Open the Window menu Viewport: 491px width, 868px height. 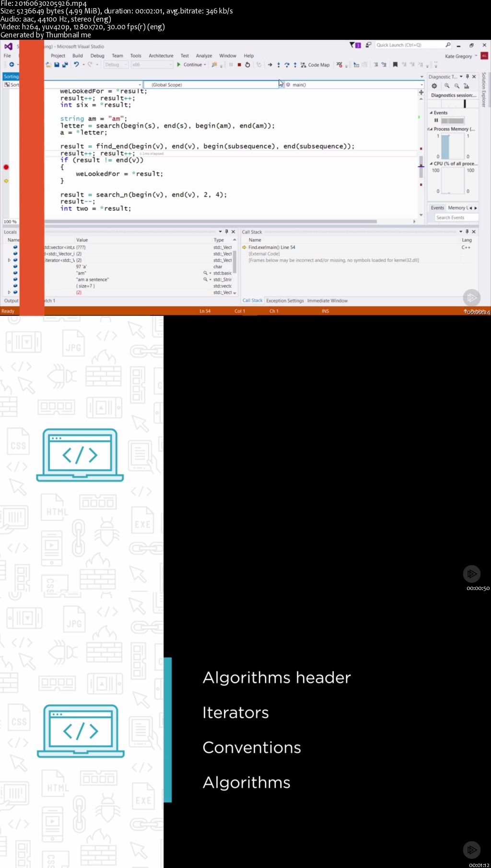228,56
